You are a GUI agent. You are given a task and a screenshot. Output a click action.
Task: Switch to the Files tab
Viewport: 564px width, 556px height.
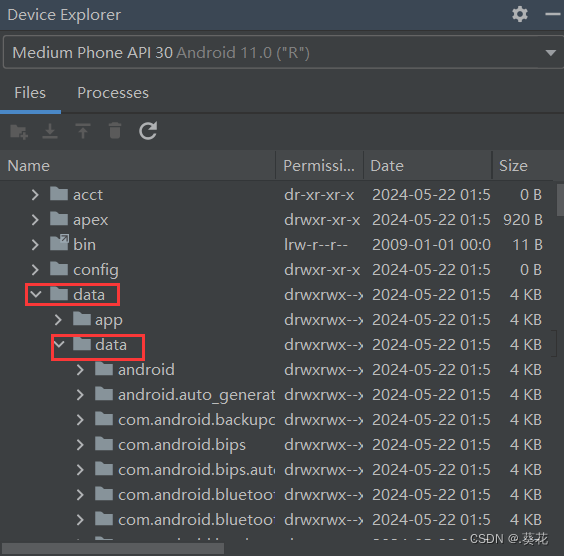pyautogui.click(x=30, y=93)
